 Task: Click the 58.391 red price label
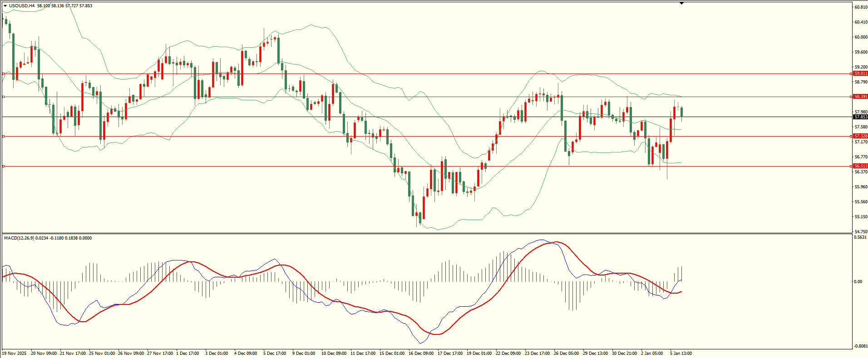[860, 97]
